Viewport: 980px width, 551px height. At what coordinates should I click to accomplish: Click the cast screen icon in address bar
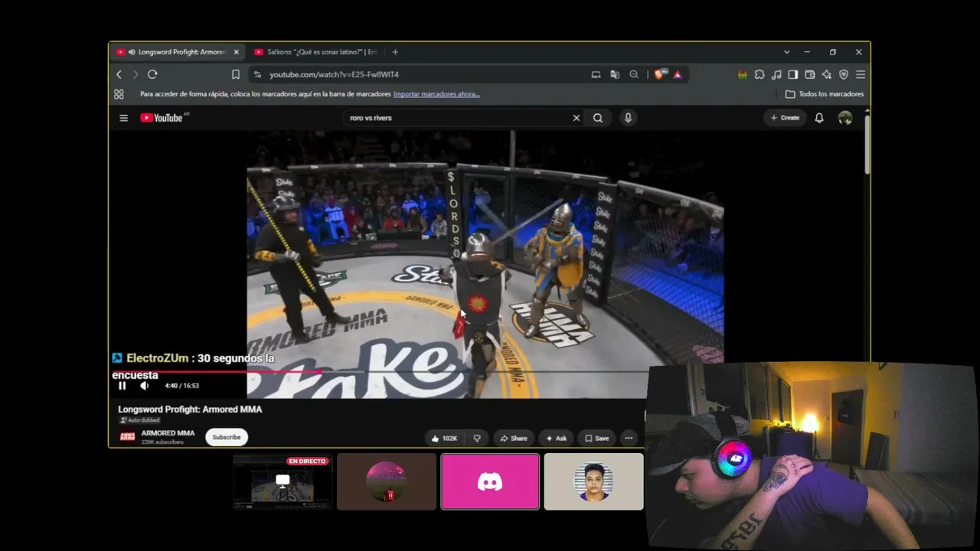(x=596, y=74)
